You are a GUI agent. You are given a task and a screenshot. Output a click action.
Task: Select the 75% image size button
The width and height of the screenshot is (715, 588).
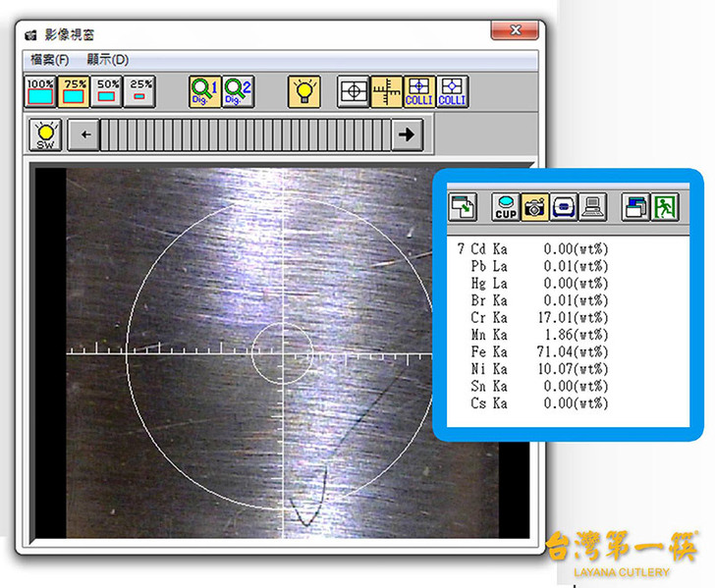point(75,91)
